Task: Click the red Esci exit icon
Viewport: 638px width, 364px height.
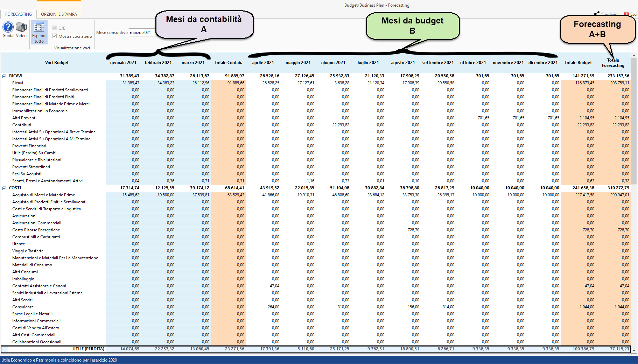Action: [626, 14]
